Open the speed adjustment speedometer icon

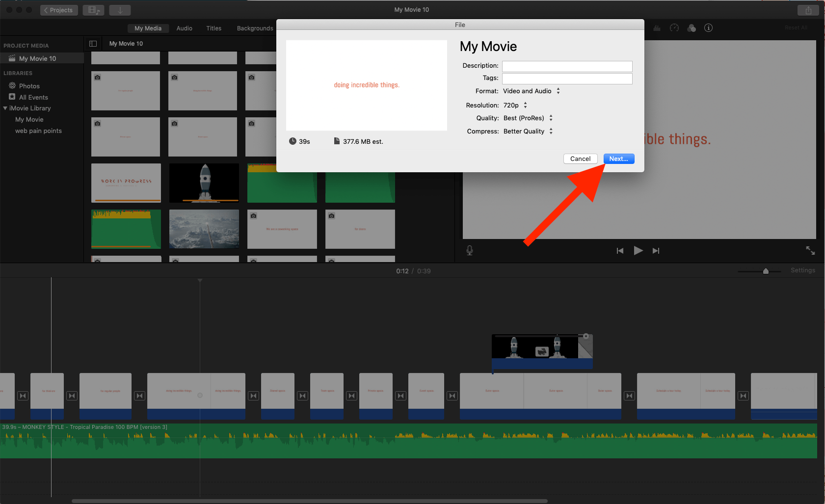click(674, 28)
